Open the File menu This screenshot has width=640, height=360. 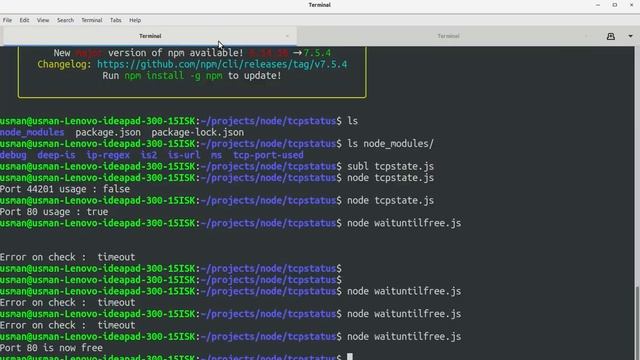pyautogui.click(x=7, y=20)
